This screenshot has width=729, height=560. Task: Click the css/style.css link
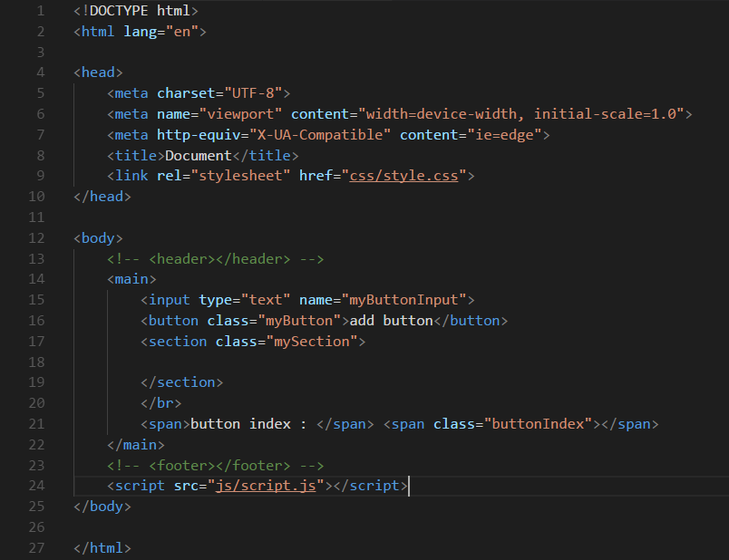click(403, 175)
